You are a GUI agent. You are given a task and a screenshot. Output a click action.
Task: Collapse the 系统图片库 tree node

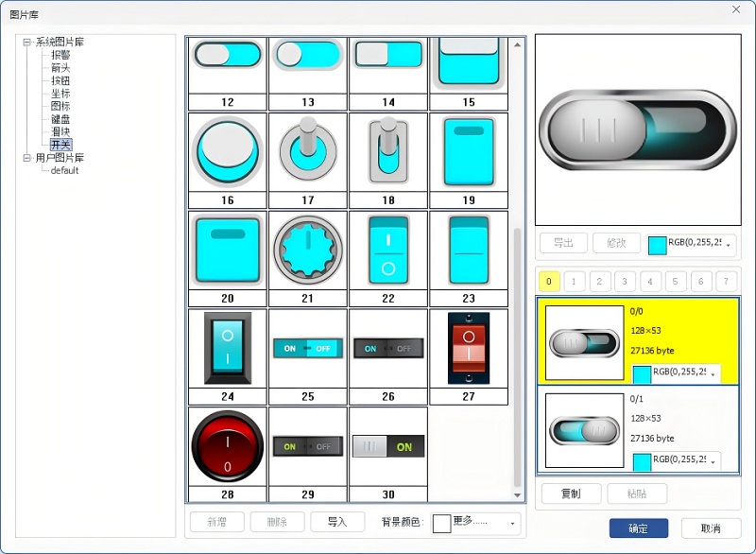click(x=27, y=43)
